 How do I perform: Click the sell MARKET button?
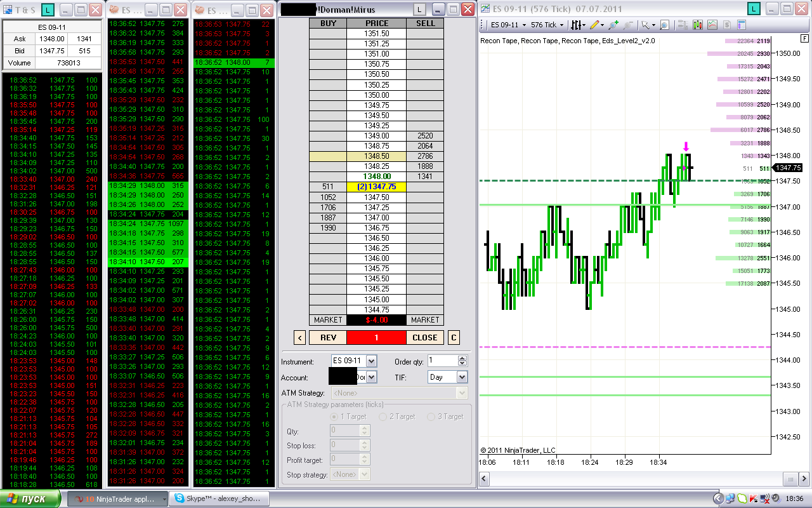(x=425, y=320)
